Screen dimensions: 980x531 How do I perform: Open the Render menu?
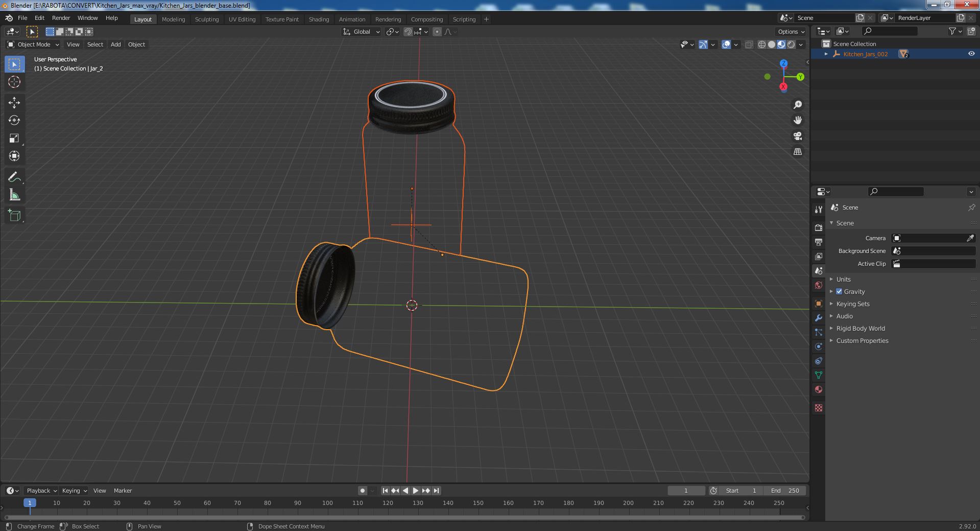click(x=61, y=18)
